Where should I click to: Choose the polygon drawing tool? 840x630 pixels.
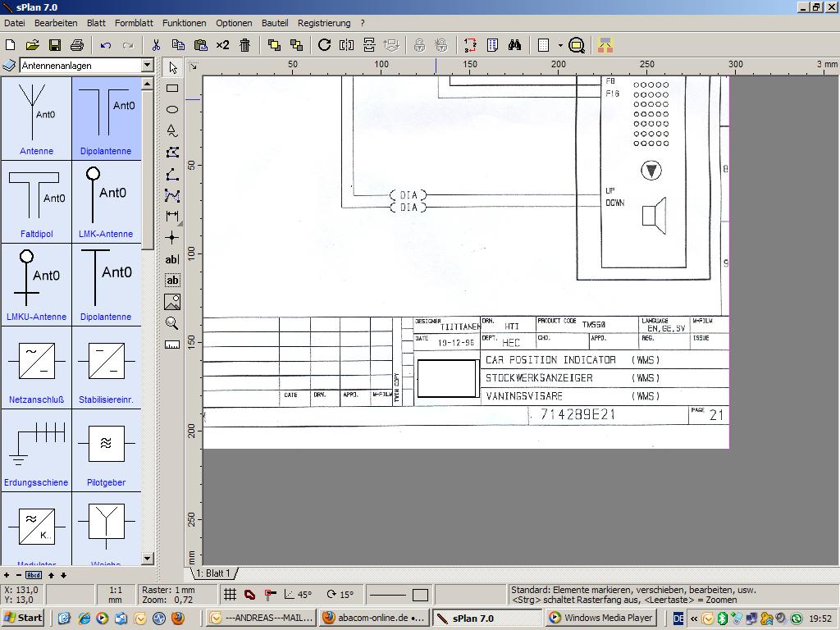coord(172,153)
